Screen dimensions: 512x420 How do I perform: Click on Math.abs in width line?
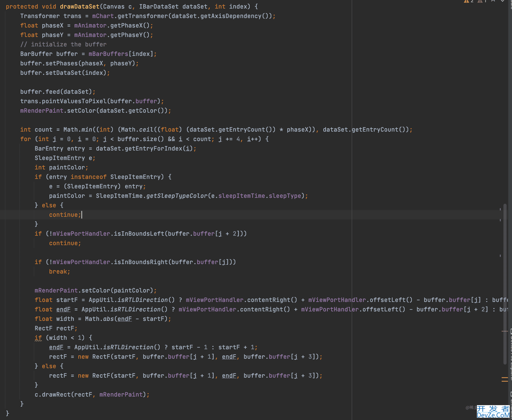pos(99,319)
